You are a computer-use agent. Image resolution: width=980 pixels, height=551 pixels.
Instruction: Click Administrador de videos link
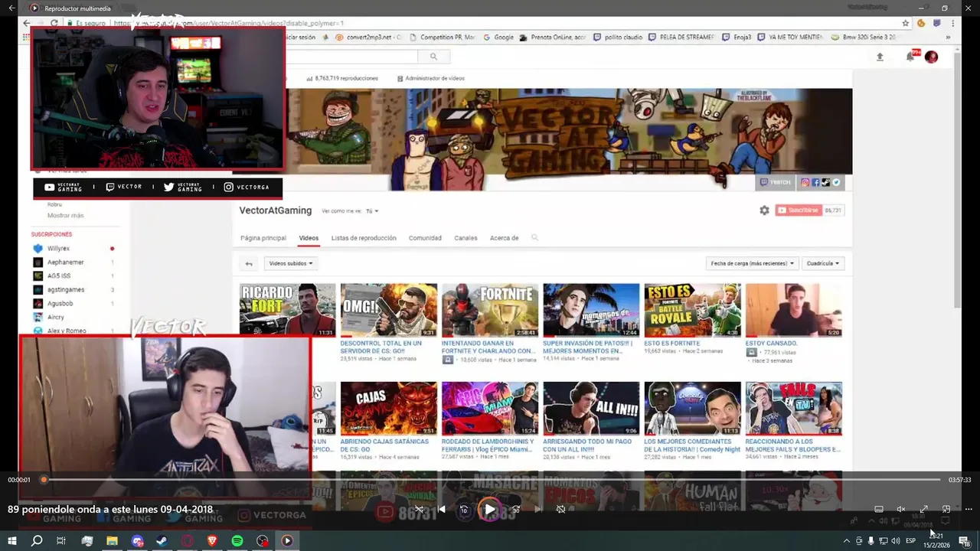431,78
